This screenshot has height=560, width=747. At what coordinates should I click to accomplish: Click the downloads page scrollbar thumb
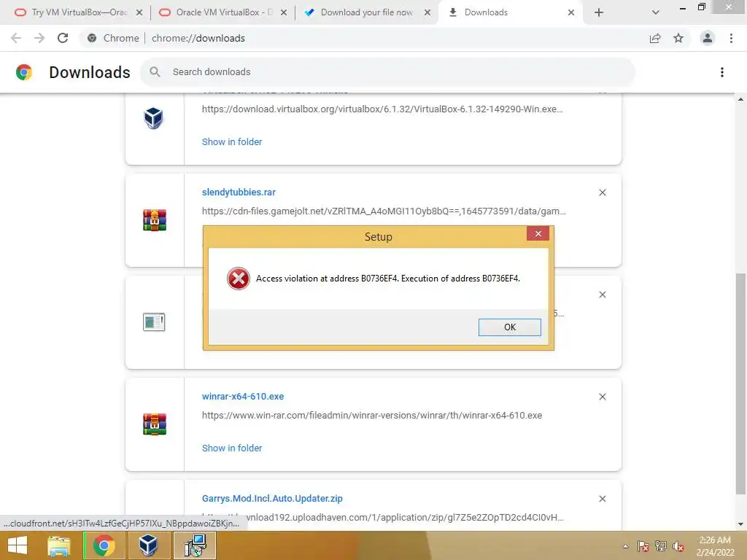point(740,384)
